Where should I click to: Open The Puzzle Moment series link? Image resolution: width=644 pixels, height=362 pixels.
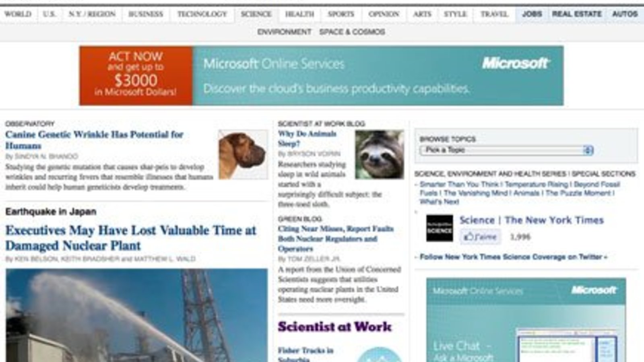pos(578,193)
